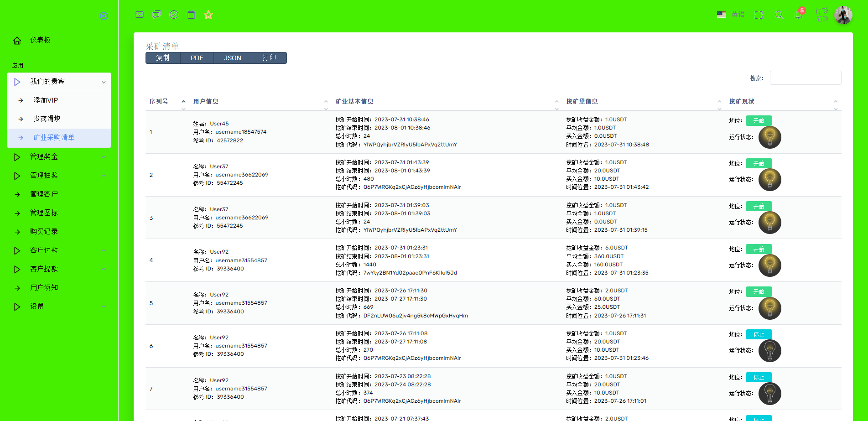This screenshot has width=868, height=421.
Task: Toggle the sidebar collapse circle icon
Action: tap(104, 16)
